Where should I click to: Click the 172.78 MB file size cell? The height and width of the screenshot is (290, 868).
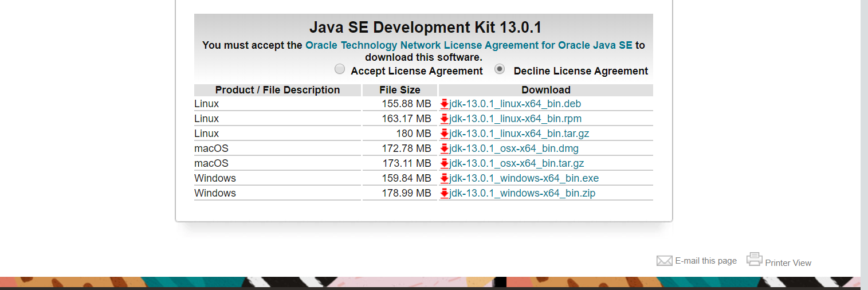(x=400, y=148)
